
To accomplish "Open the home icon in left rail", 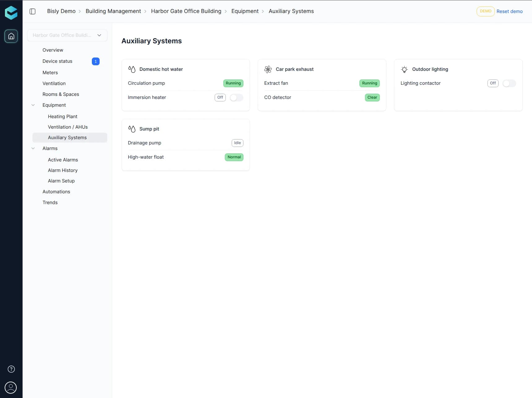I will (11, 36).
